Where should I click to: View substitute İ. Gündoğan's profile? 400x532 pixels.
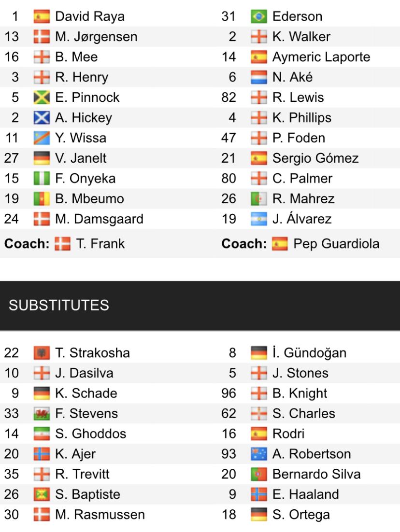tap(309, 353)
